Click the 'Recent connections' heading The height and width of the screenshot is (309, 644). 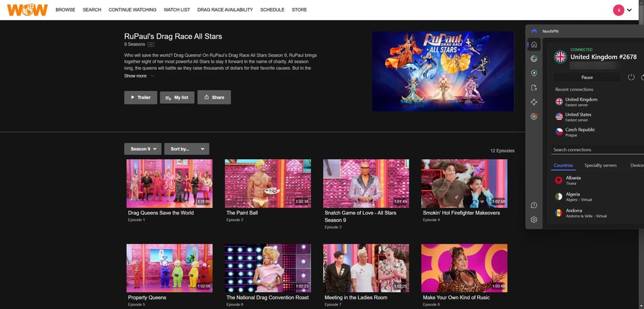coord(574,89)
